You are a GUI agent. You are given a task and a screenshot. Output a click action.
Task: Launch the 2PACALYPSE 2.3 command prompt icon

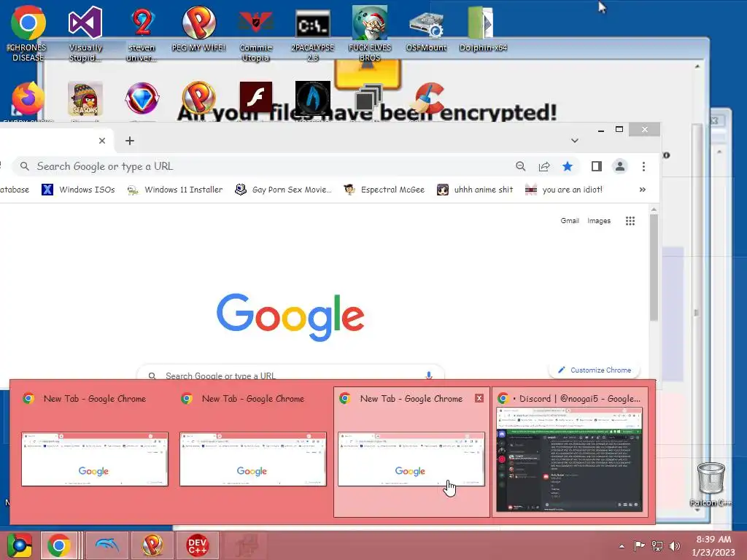tap(312, 33)
